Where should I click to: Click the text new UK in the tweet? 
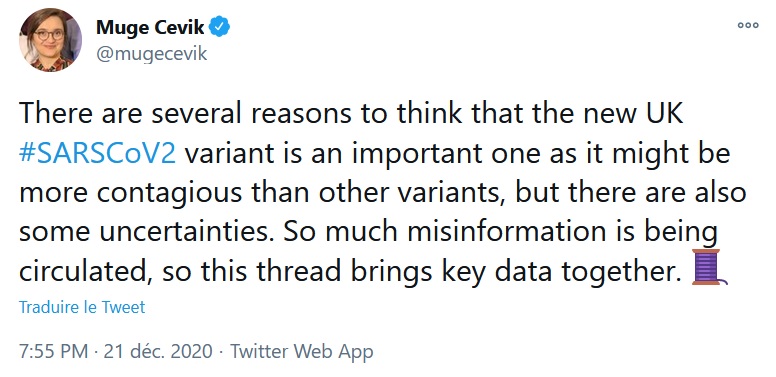[632, 114]
